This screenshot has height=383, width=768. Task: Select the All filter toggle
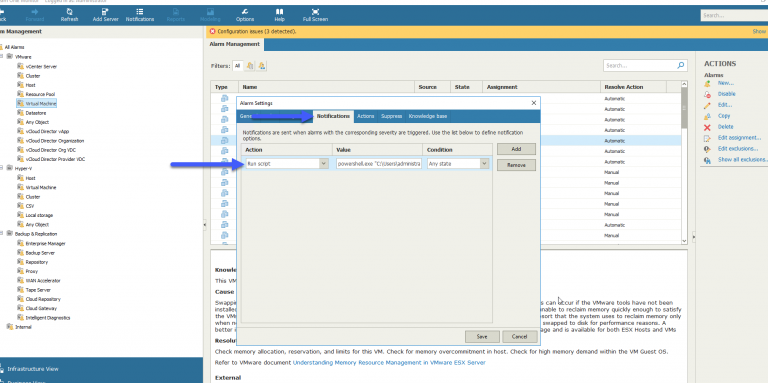(x=237, y=66)
